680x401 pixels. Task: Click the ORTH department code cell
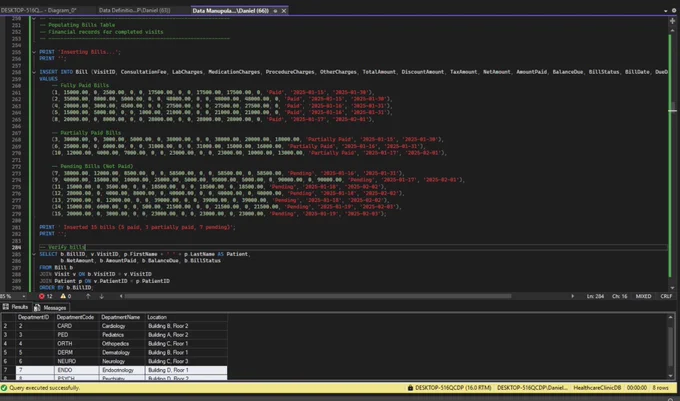click(77, 344)
